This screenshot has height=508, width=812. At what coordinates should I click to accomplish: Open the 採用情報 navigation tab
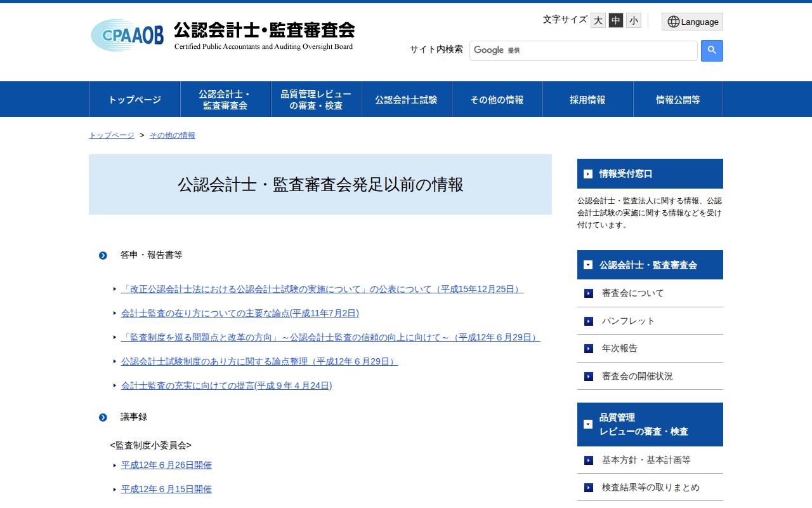(x=588, y=99)
